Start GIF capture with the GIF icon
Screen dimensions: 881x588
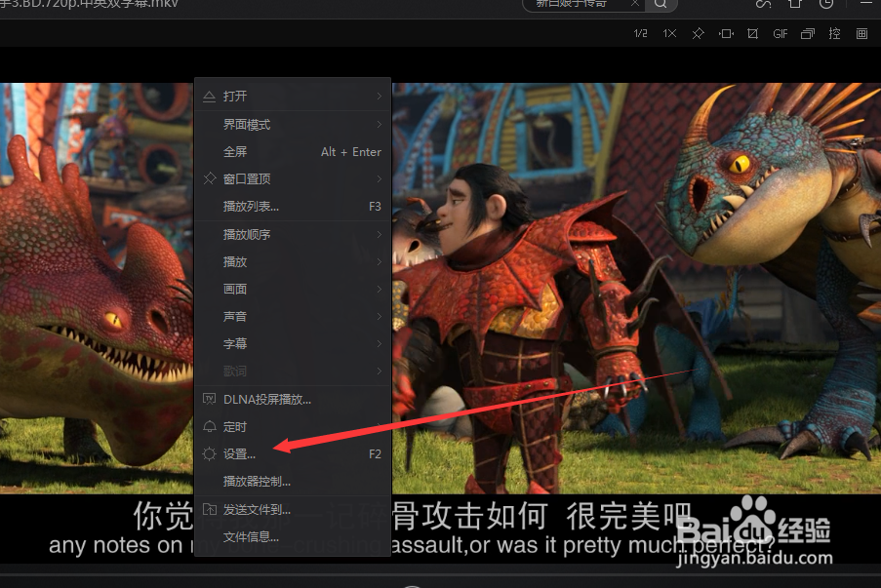click(781, 34)
